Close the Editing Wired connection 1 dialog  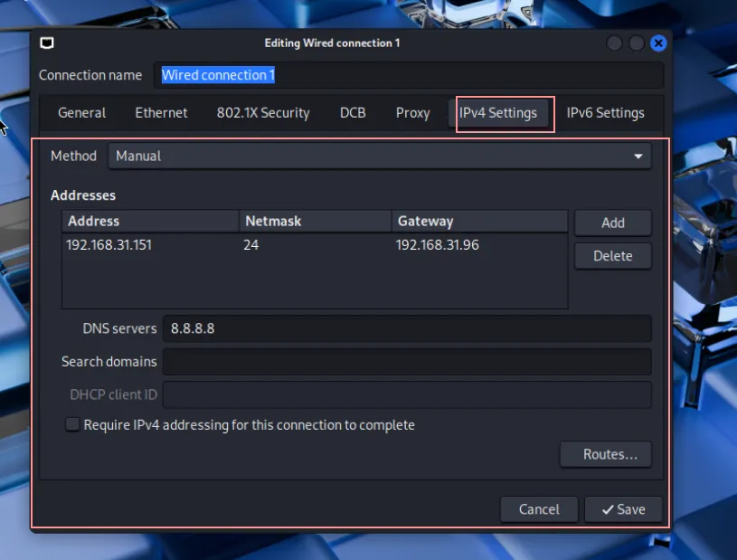click(x=658, y=43)
